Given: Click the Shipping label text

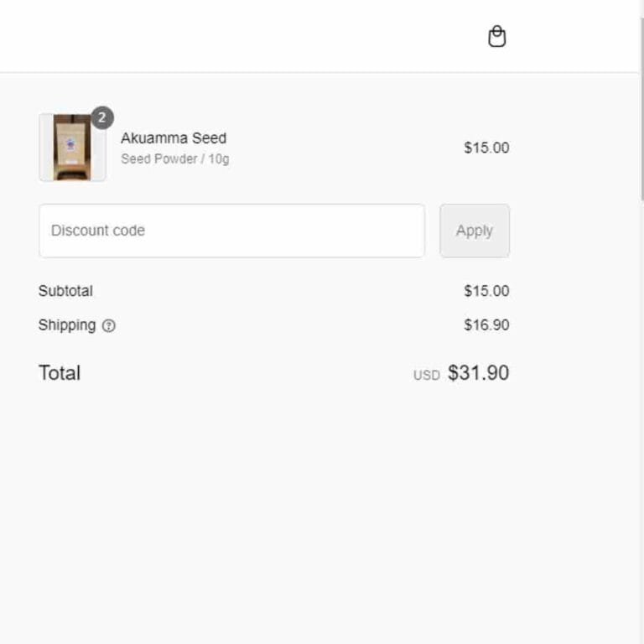Looking at the screenshot, I should click(x=67, y=325).
